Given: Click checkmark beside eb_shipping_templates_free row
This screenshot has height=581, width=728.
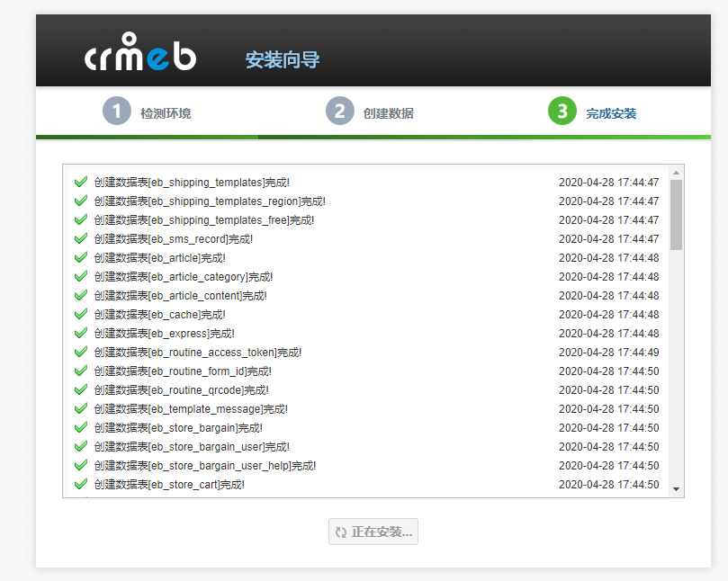Looking at the screenshot, I should pyautogui.click(x=81, y=219).
